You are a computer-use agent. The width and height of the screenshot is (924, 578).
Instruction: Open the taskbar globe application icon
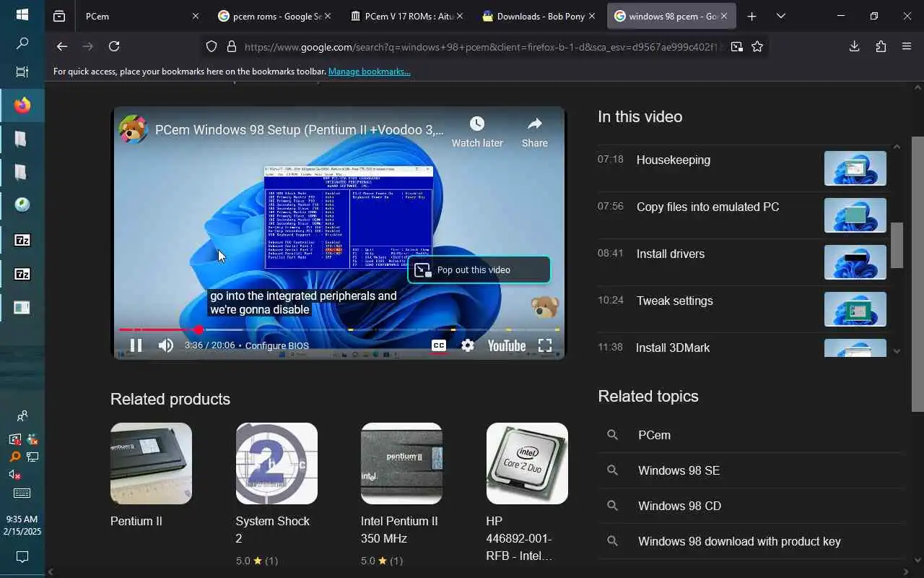coord(22,205)
